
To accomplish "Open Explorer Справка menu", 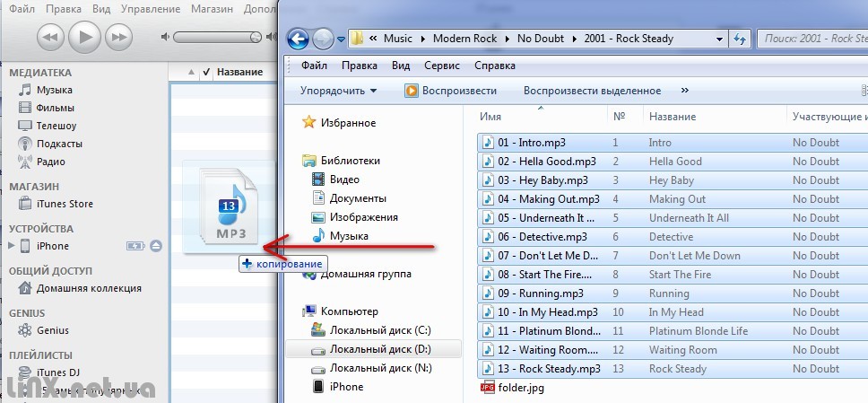I will pyautogui.click(x=495, y=66).
